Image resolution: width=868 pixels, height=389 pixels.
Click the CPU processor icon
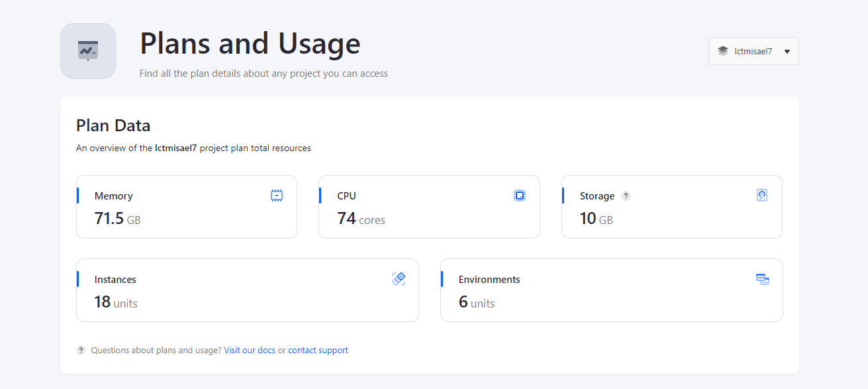pyautogui.click(x=520, y=195)
